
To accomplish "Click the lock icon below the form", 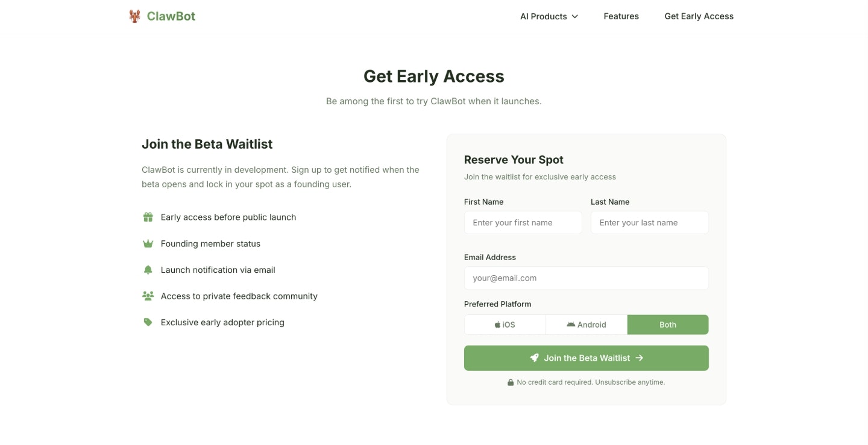I will pyautogui.click(x=511, y=382).
